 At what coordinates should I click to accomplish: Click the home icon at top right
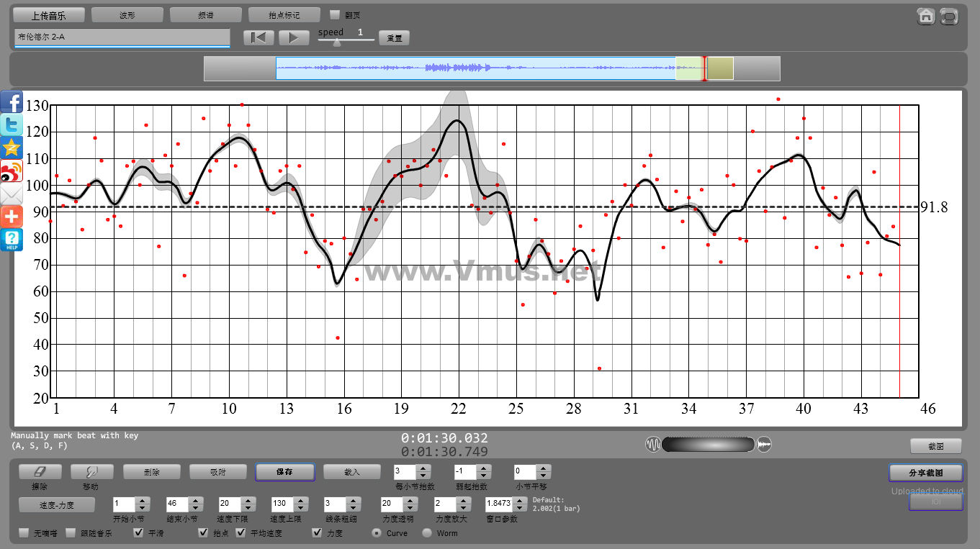pyautogui.click(x=926, y=16)
